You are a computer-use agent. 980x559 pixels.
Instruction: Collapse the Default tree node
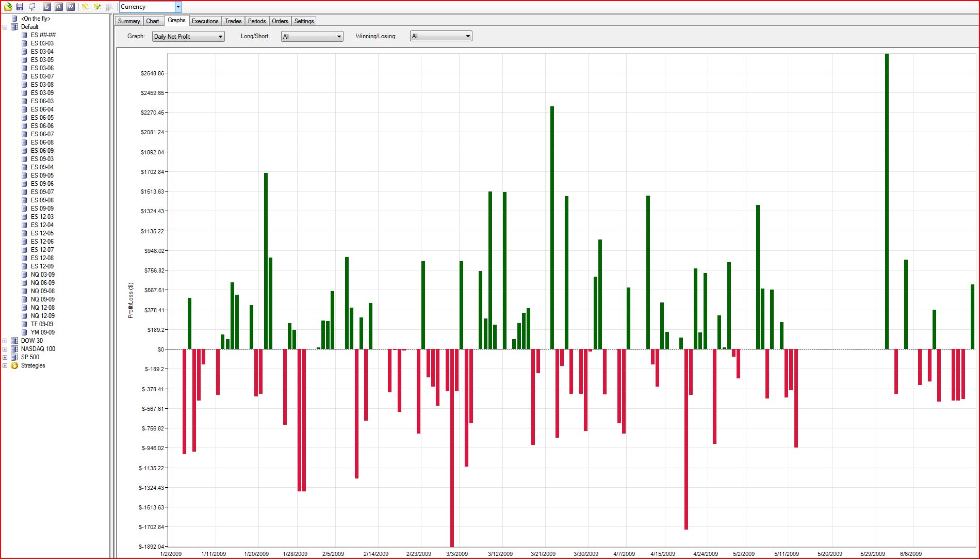(x=5, y=27)
